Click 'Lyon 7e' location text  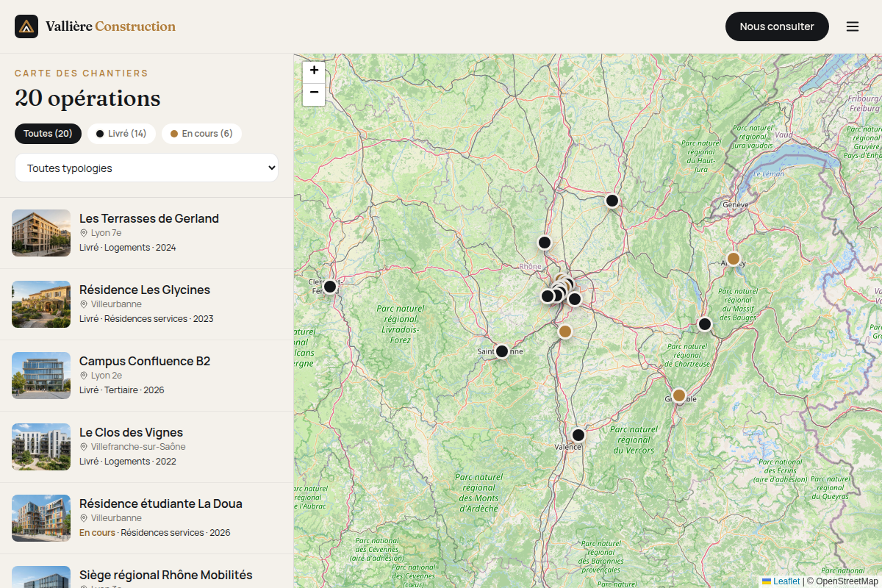[107, 233]
